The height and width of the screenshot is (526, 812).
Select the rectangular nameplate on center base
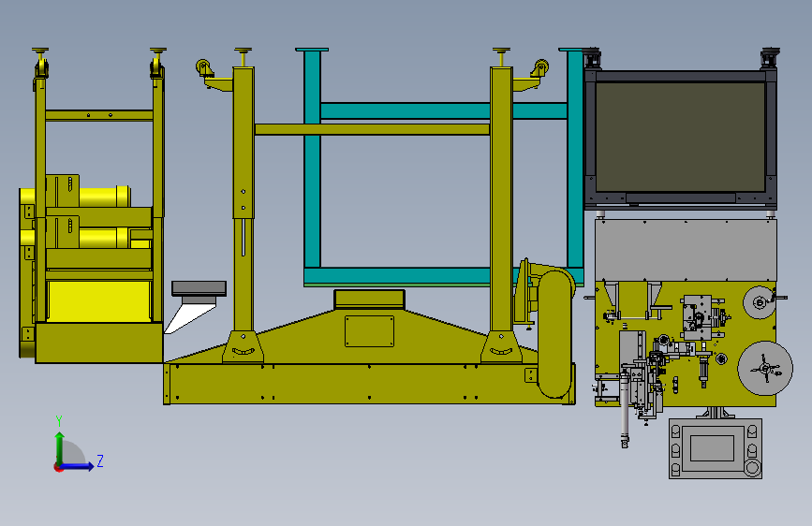pos(369,331)
